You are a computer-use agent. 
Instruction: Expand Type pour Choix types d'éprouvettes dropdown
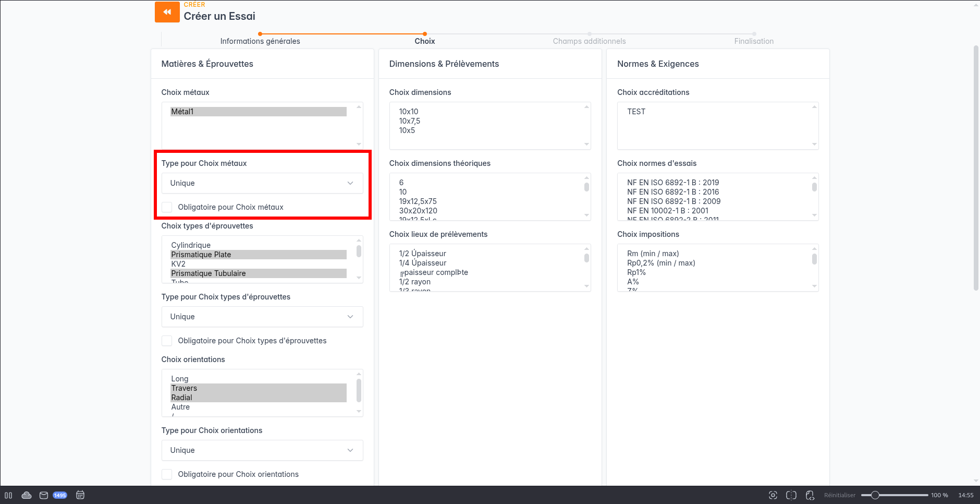coord(262,317)
